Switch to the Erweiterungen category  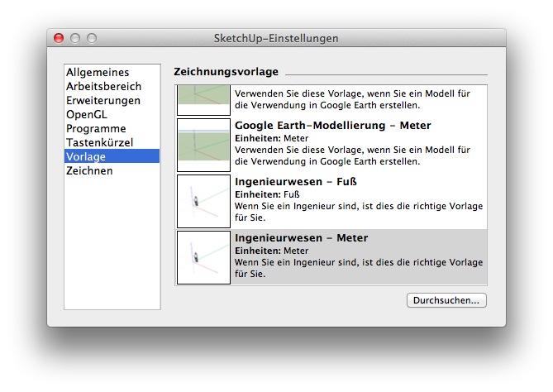click(x=102, y=101)
